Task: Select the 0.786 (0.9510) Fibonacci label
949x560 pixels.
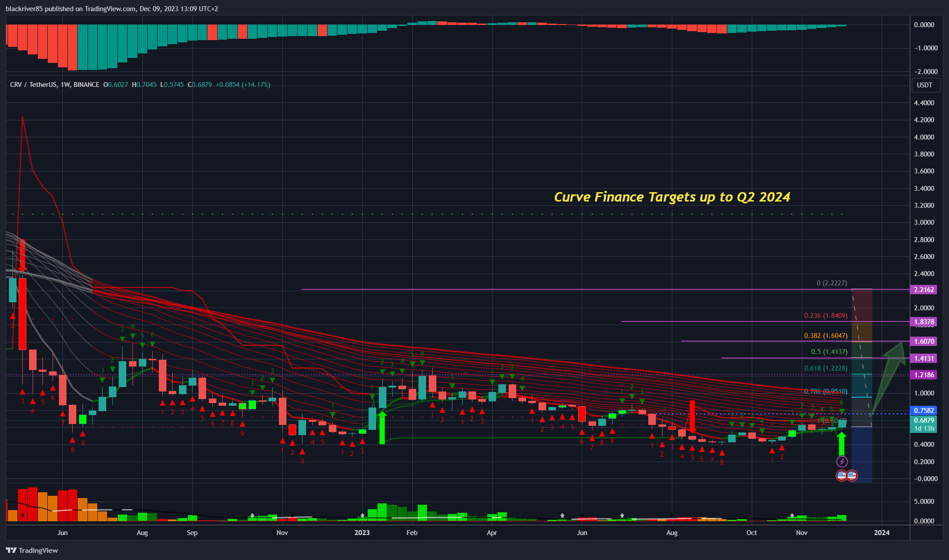Action: 826,391
